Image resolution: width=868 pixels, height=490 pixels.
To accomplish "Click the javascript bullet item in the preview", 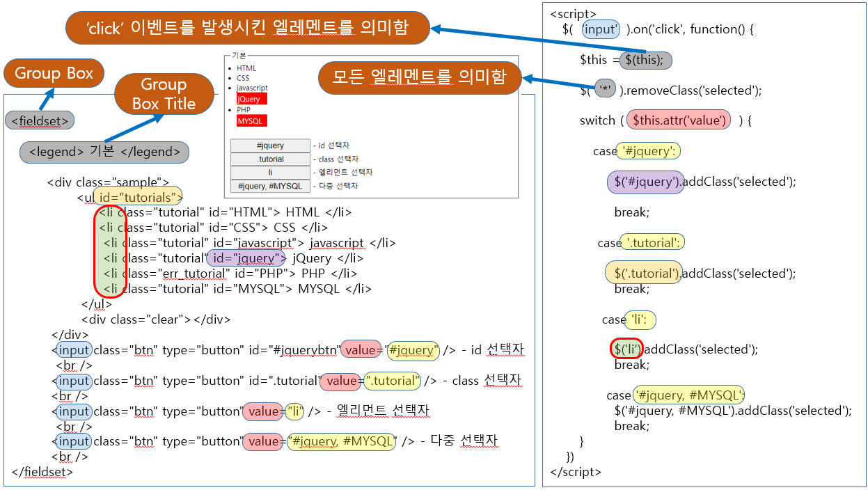I will [252, 88].
